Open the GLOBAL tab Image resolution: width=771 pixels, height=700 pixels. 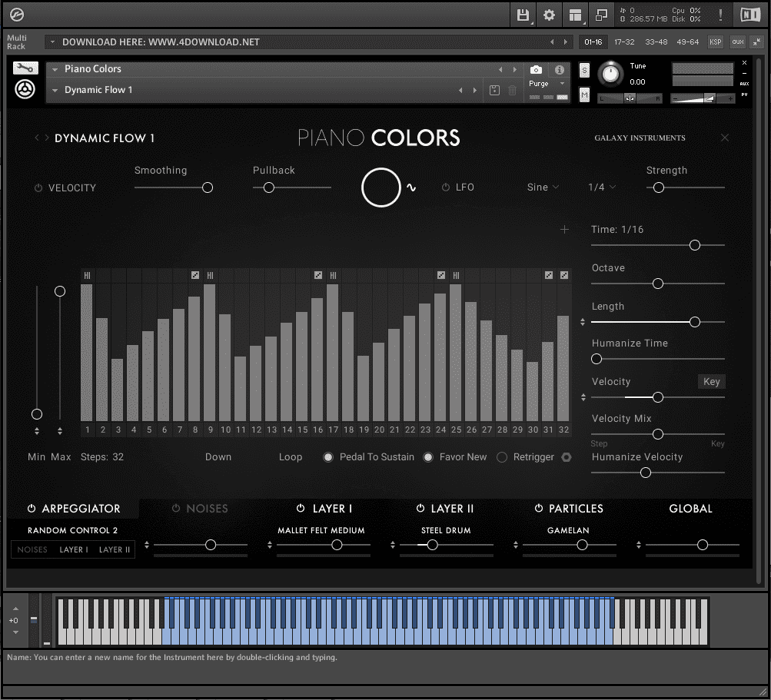(690, 509)
